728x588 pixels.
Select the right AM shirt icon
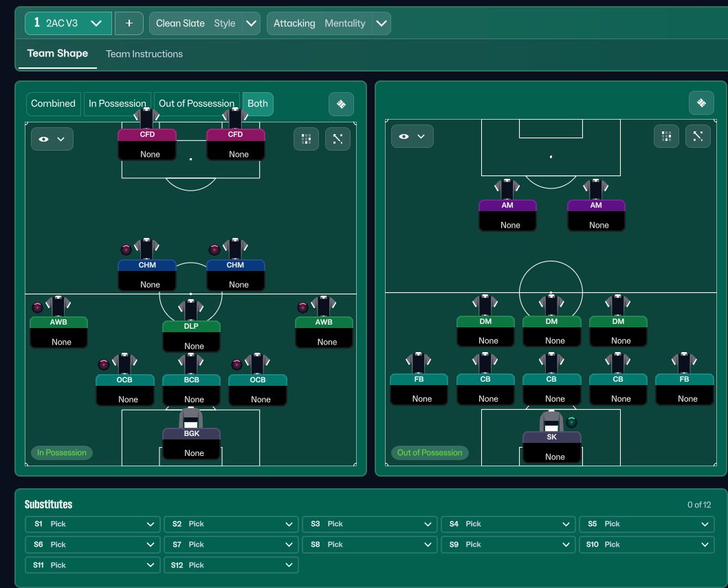click(596, 189)
